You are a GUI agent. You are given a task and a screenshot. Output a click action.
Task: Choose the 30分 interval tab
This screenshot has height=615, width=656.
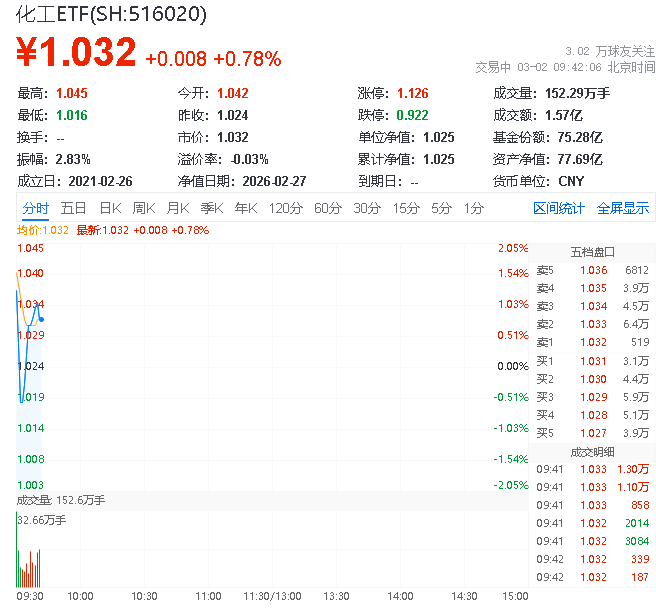[367, 208]
